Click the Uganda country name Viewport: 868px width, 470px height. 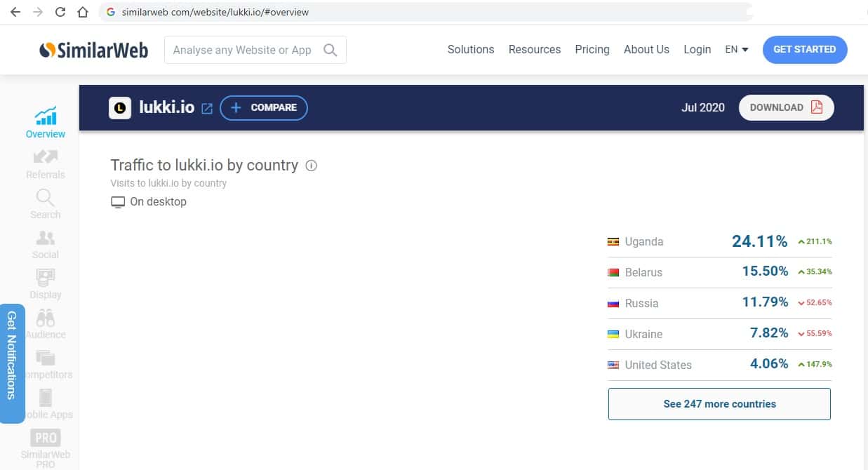click(x=644, y=241)
